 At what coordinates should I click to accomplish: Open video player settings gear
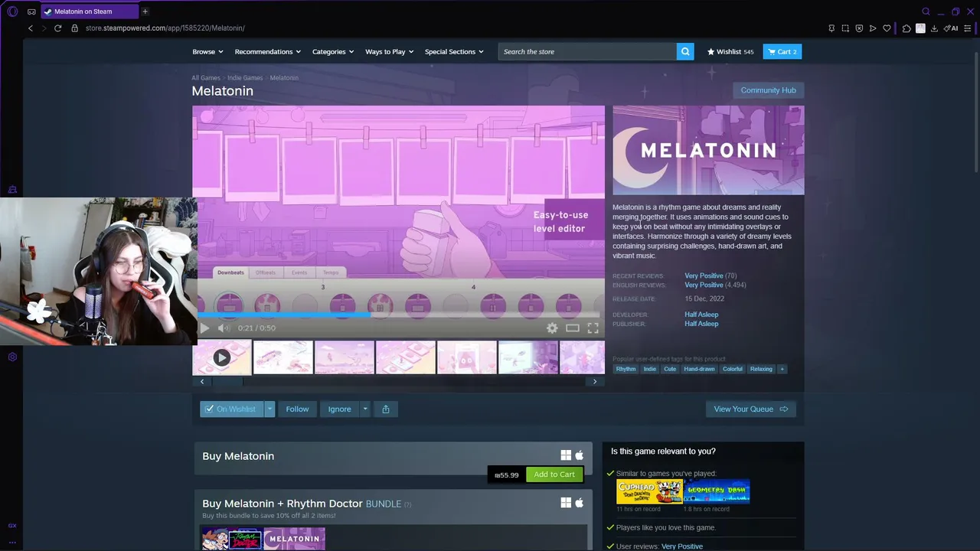pyautogui.click(x=552, y=328)
